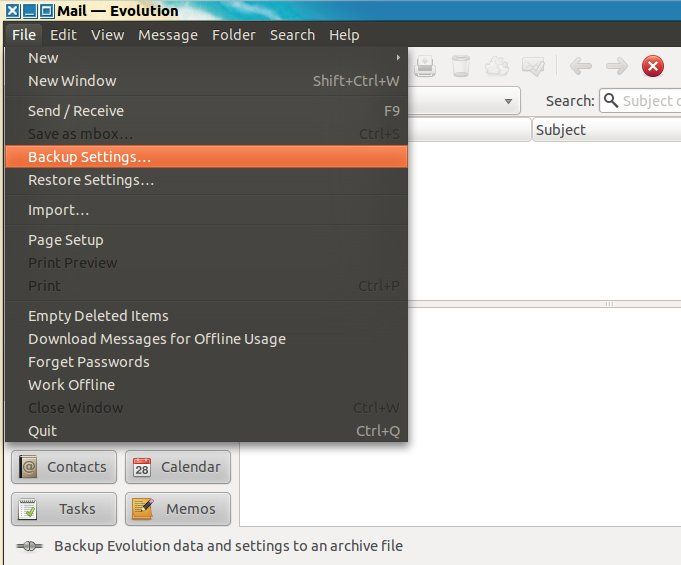Click the Not junk envelope icon

pos(533,67)
